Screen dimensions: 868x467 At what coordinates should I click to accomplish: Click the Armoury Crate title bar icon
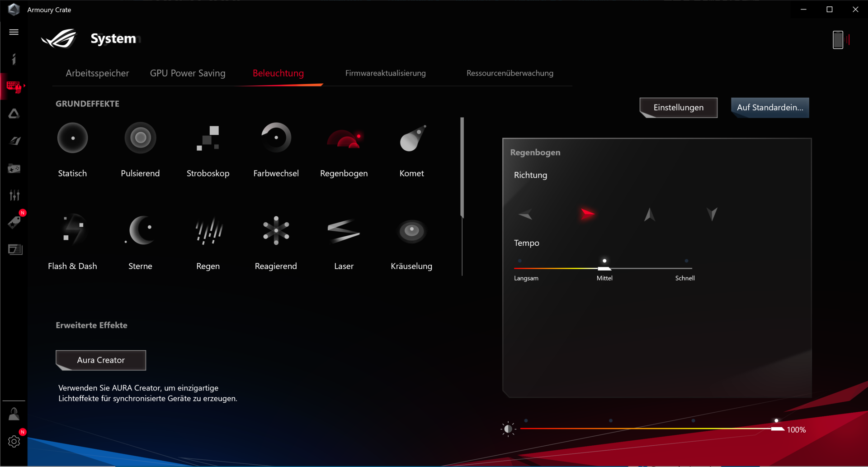[x=14, y=10]
